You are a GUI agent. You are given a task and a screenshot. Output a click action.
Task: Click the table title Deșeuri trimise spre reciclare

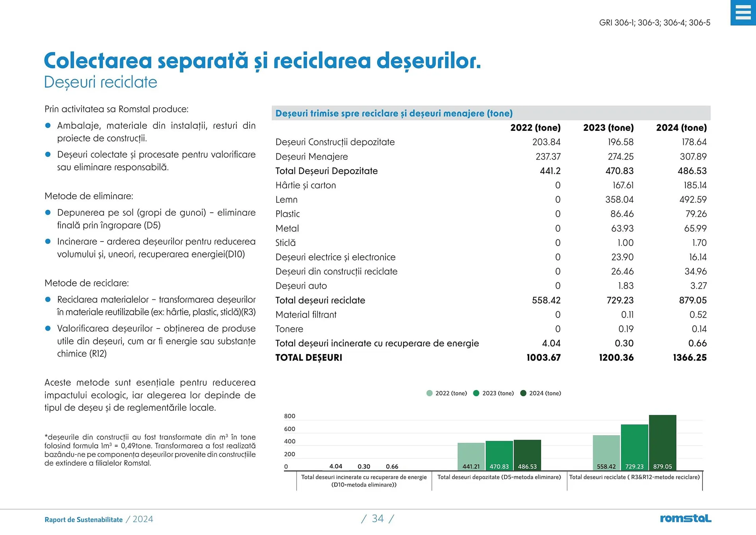tap(394, 113)
